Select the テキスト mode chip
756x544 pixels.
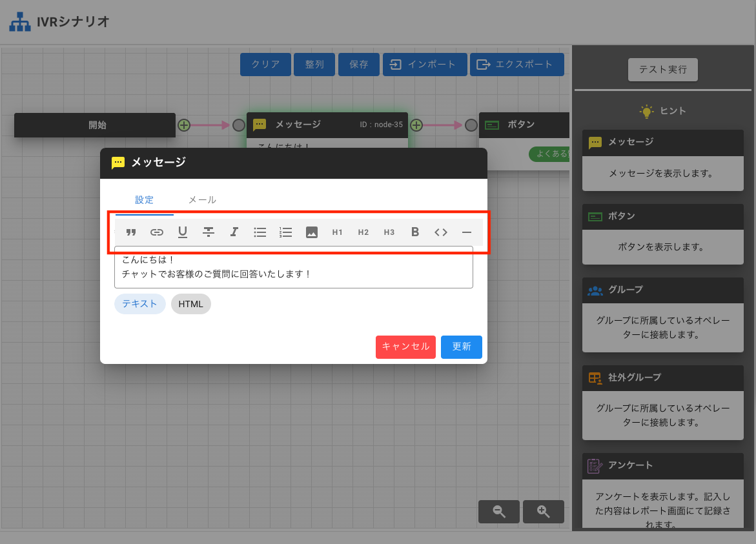coord(140,304)
